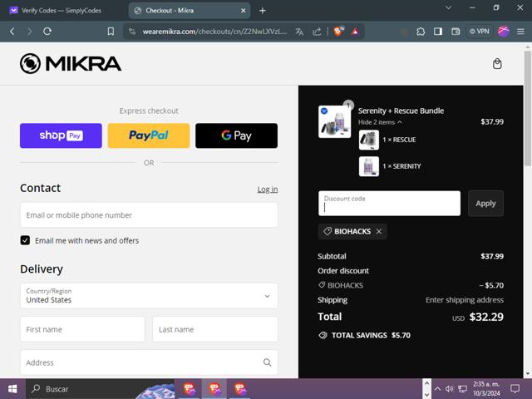Click the Total $32.29 amount
The height and width of the screenshot is (399, 532).
pos(486,317)
